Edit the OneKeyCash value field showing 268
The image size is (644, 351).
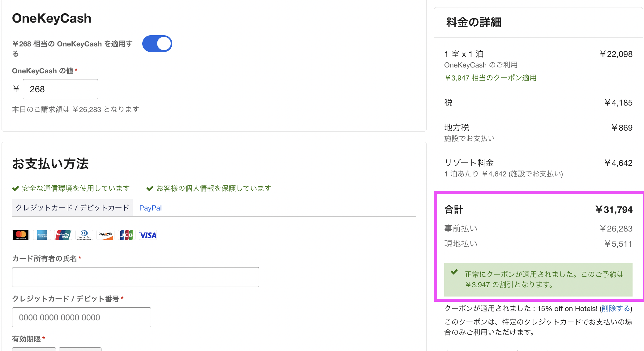tap(60, 89)
